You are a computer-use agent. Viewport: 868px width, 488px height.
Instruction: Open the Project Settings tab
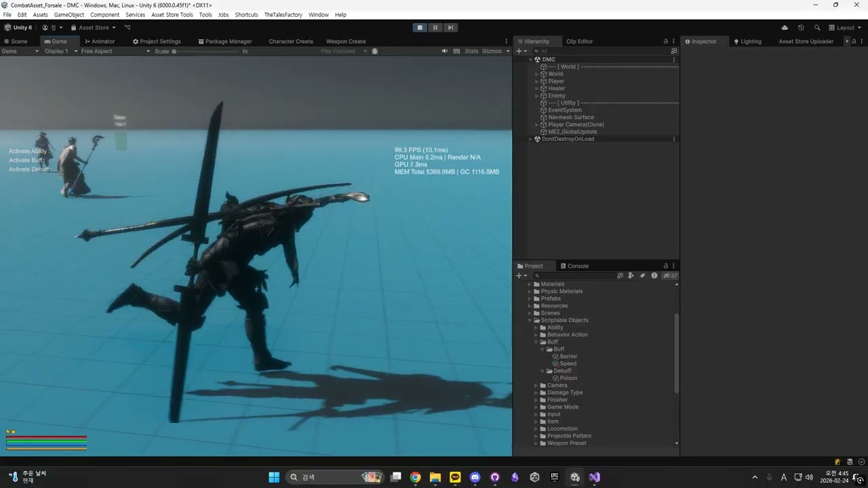[x=157, y=41]
